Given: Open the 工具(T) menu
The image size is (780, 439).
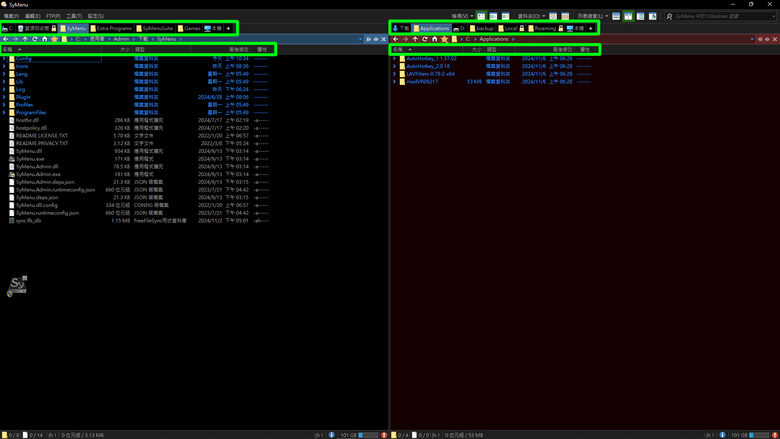Looking at the screenshot, I should tap(74, 16).
